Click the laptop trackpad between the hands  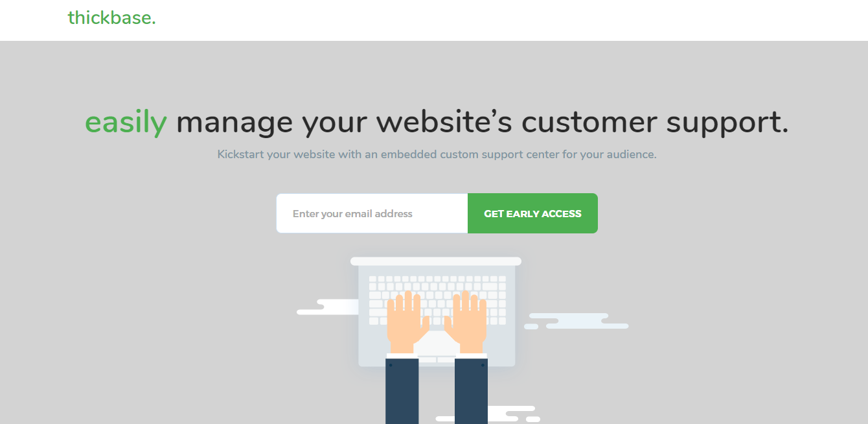click(437, 342)
